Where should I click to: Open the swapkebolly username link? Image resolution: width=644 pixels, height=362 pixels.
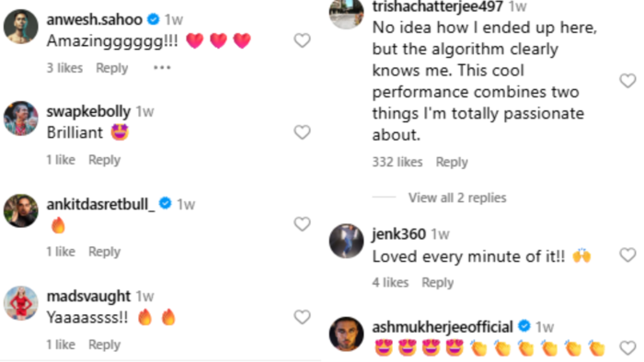[x=88, y=111]
